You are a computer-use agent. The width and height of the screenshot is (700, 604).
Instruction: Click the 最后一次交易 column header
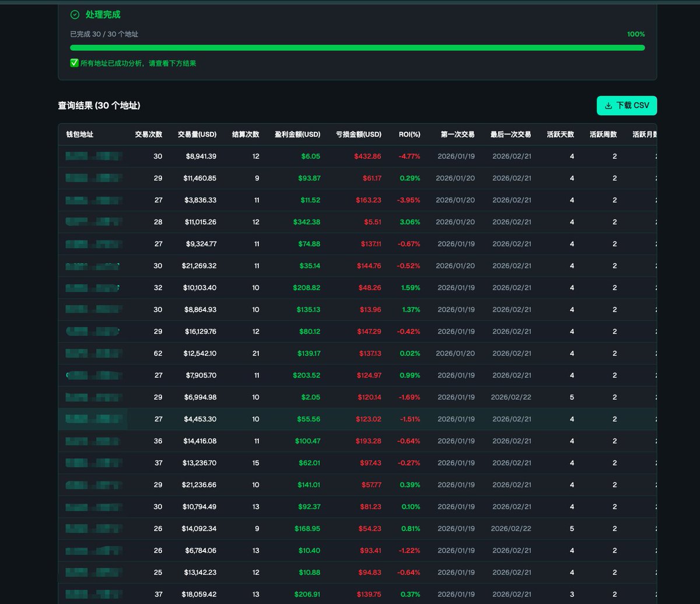point(510,134)
